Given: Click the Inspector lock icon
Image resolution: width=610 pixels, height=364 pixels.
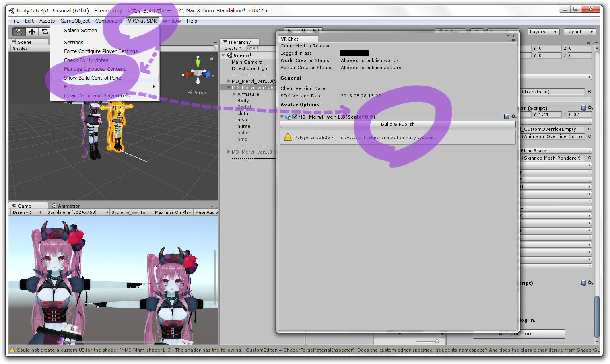Looking at the screenshot, I should pos(588,43).
